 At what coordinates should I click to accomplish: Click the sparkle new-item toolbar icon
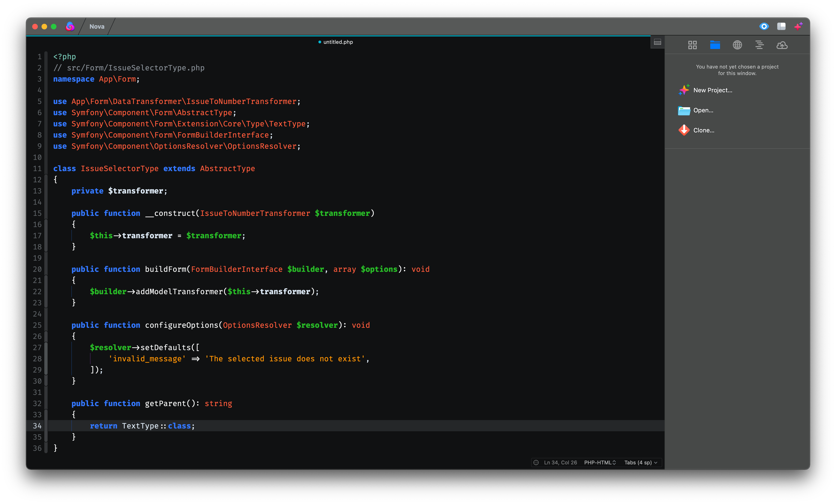(798, 26)
